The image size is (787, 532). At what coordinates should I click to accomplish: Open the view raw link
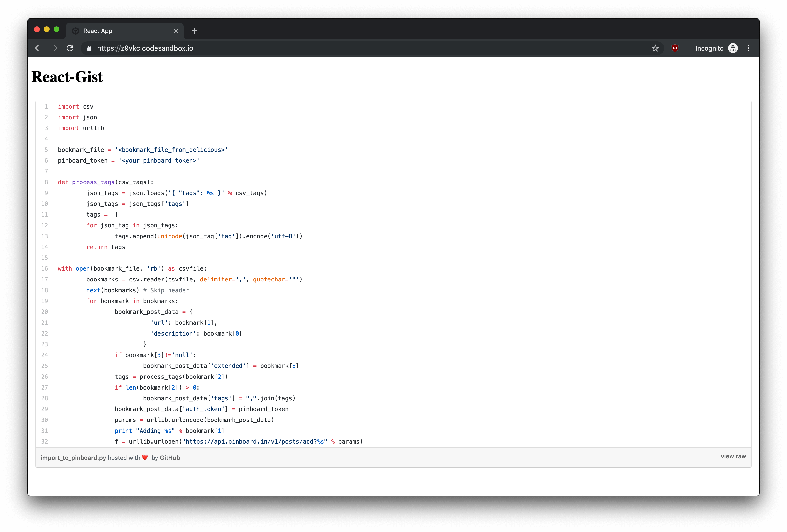pos(733,456)
